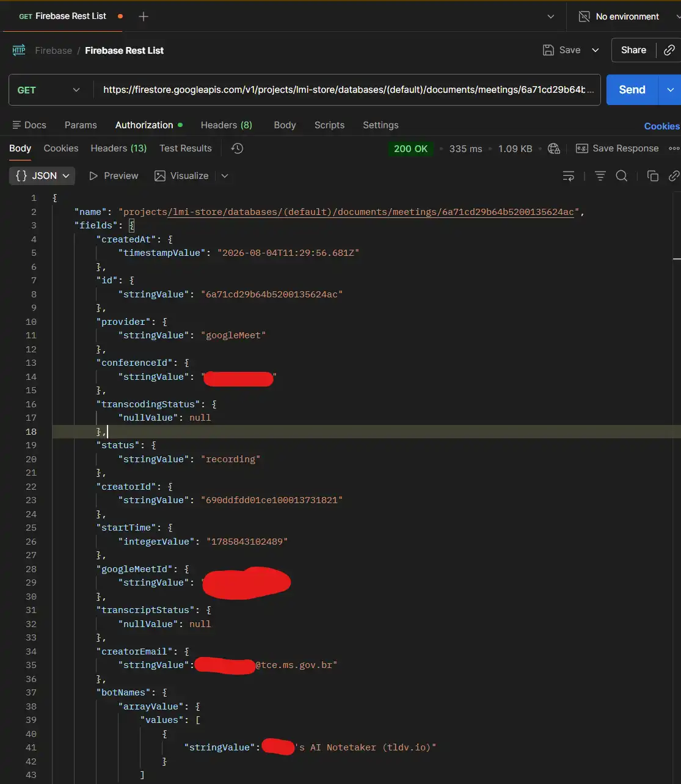Image resolution: width=681 pixels, height=784 pixels.
Task: Click the Share button
Action: coord(633,50)
